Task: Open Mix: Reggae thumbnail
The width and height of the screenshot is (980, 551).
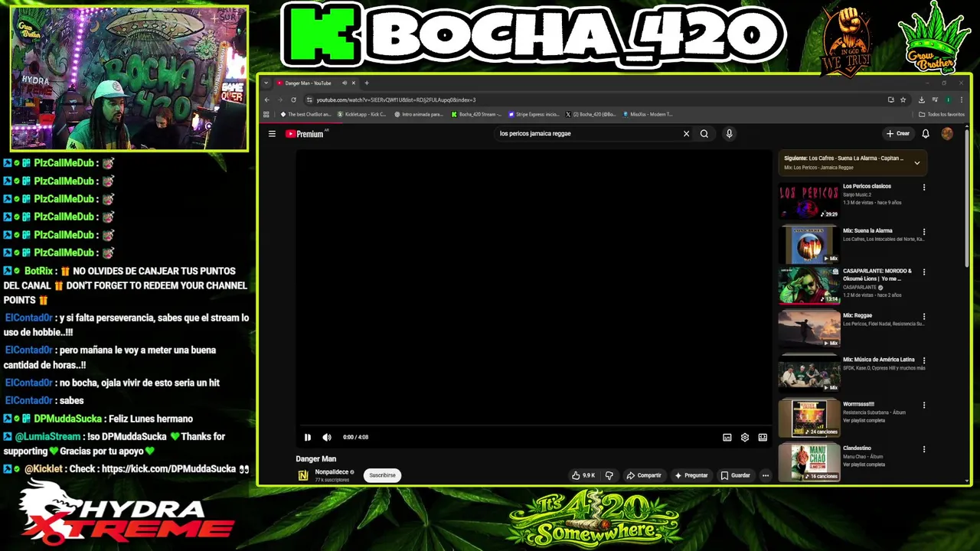Action: (x=809, y=329)
